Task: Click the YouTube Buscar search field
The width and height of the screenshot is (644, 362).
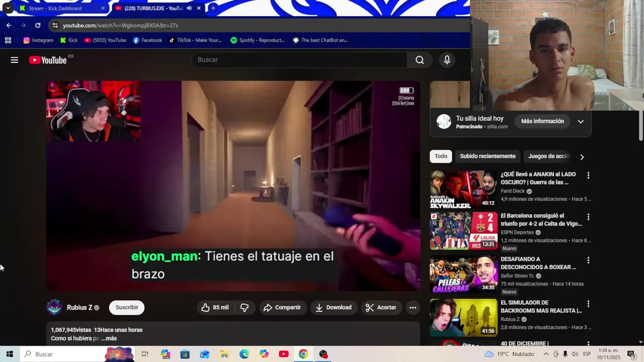Action: click(299, 60)
